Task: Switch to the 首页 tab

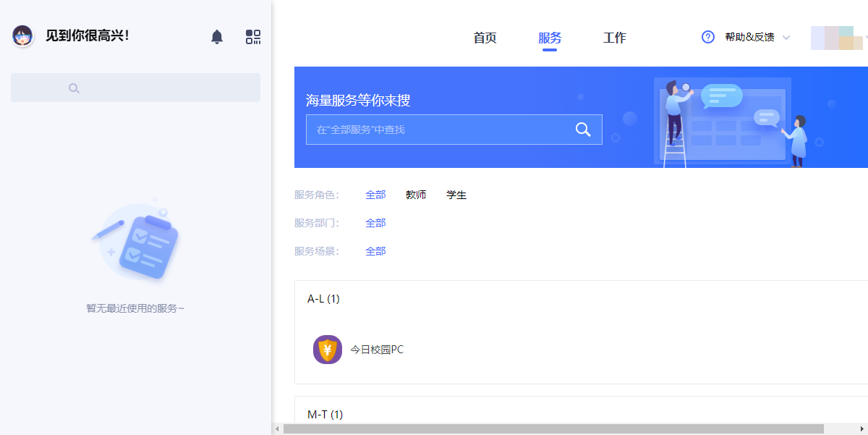Action: pos(485,38)
